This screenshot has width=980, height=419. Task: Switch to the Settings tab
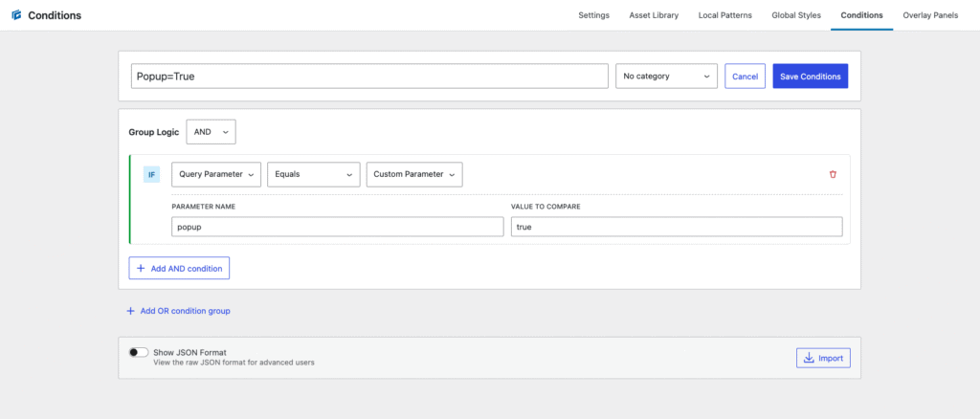point(593,15)
